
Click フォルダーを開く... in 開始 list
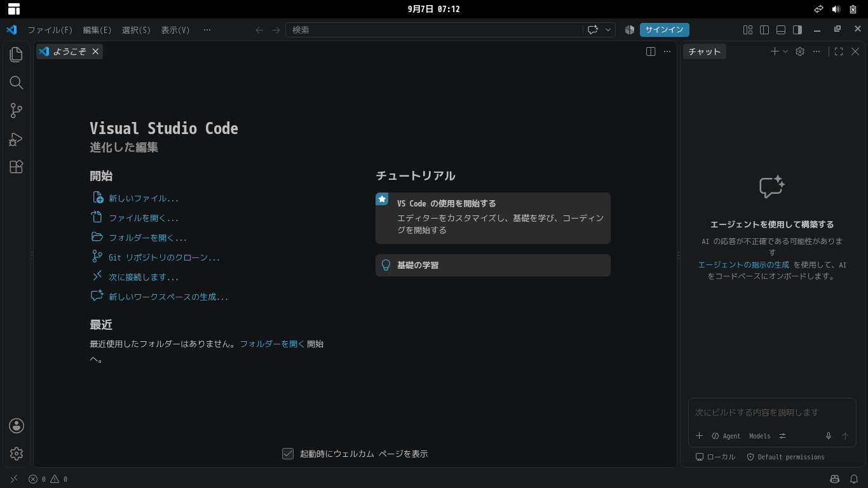coord(148,238)
